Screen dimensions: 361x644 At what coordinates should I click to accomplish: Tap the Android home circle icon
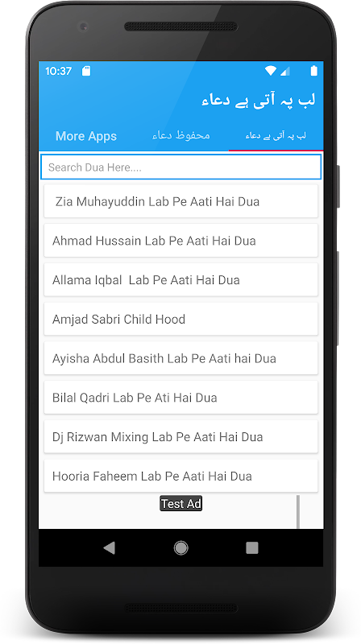[181, 547]
